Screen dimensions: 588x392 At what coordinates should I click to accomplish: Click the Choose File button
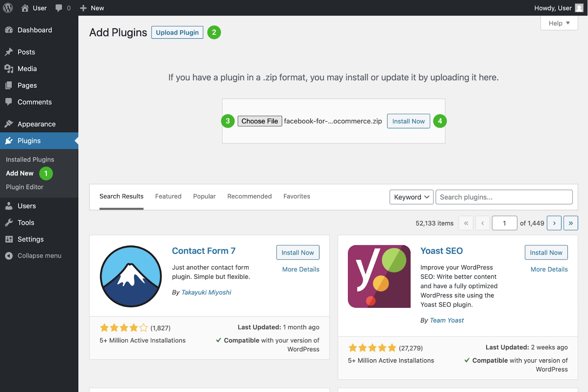click(x=260, y=121)
